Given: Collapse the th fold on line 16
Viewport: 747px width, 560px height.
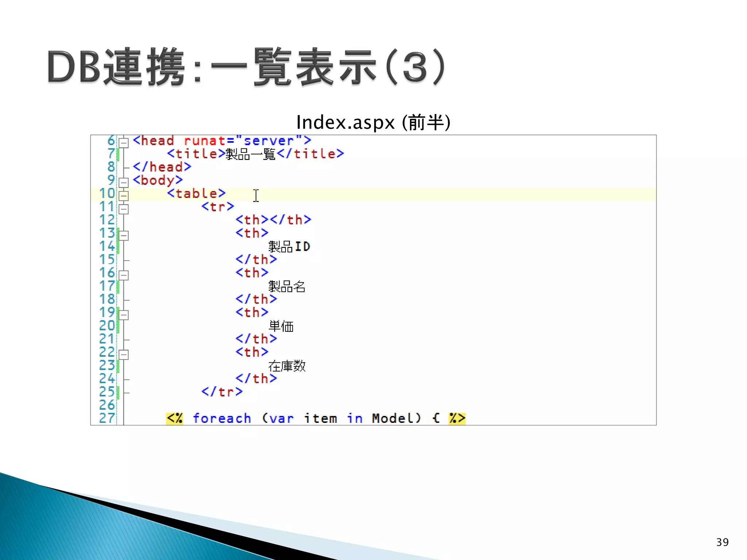Looking at the screenshot, I should (x=124, y=275).
